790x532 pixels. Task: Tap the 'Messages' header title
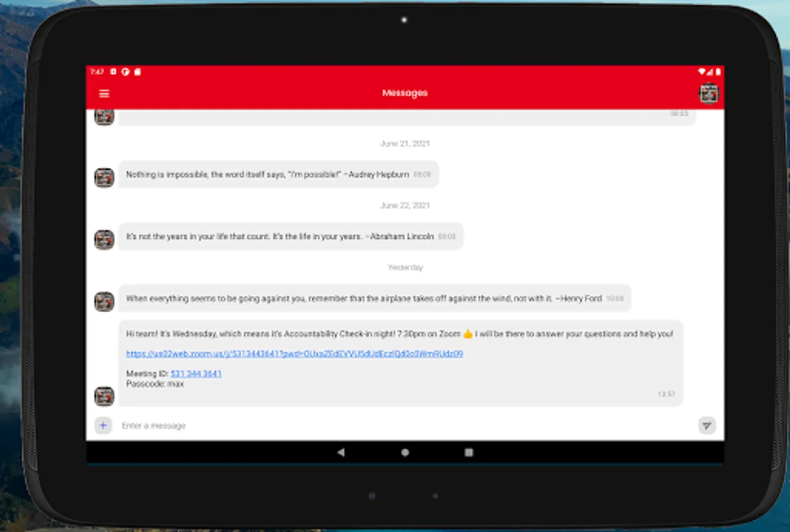coord(405,93)
